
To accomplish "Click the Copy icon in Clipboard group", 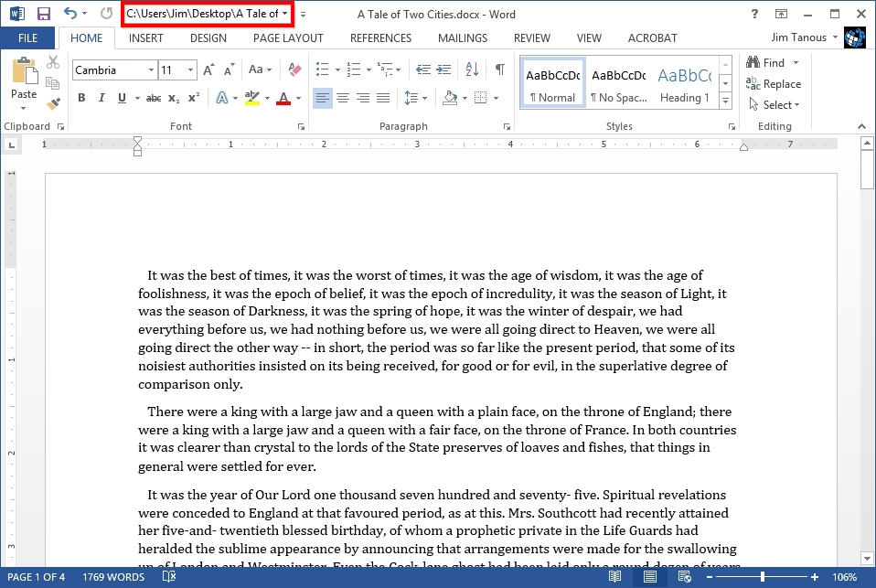I will click(x=52, y=83).
